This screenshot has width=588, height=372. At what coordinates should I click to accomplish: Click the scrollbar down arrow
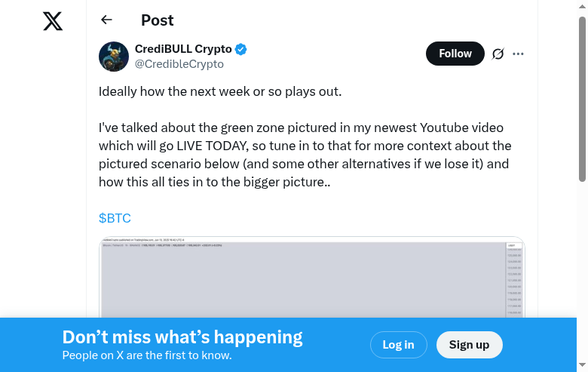pos(583,366)
